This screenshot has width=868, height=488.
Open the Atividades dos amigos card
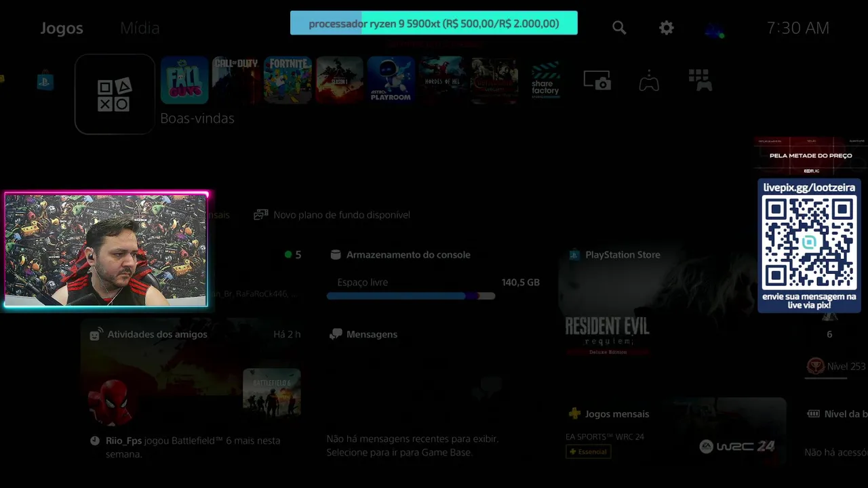point(191,393)
